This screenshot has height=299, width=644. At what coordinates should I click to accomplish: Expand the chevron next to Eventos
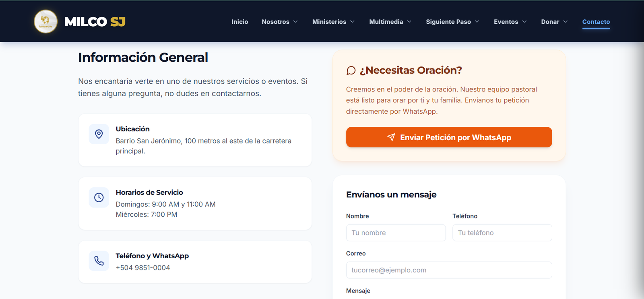click(x=524, y=22)
